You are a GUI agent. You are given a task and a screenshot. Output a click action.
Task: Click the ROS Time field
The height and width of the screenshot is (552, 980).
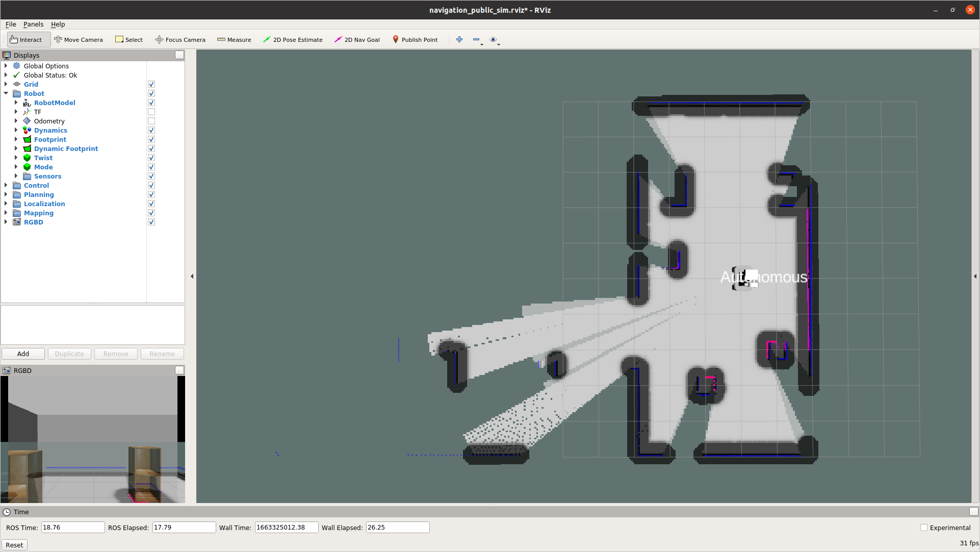click(73, 528)
